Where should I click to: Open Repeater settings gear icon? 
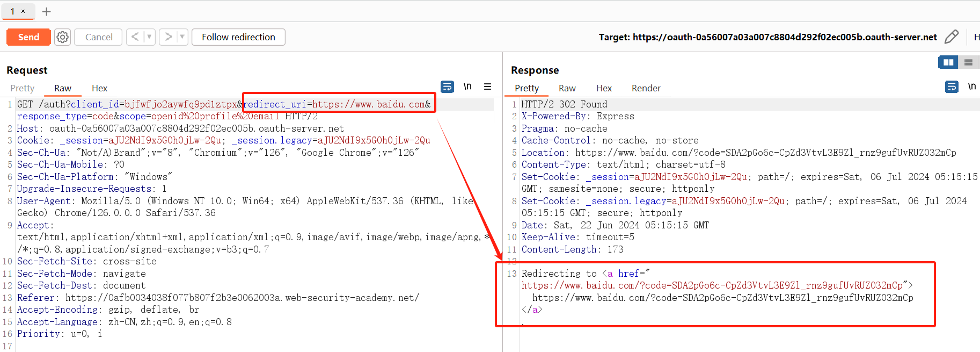pos(63,37)
